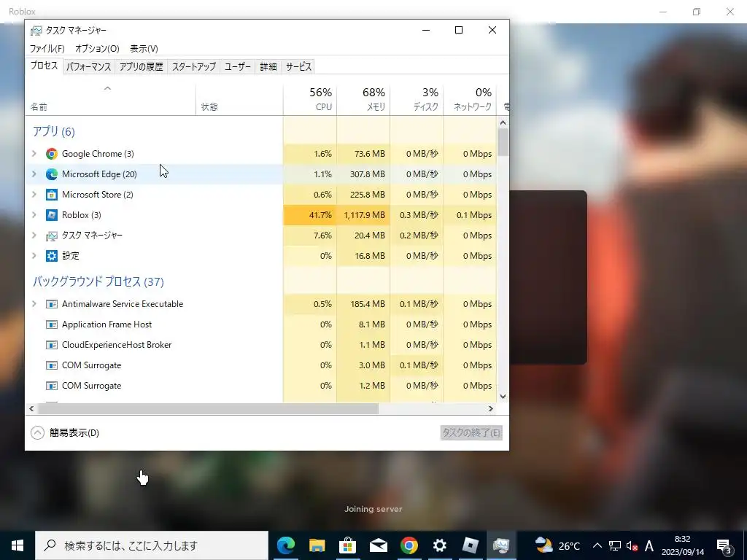Click the taskbar search box

152,545
